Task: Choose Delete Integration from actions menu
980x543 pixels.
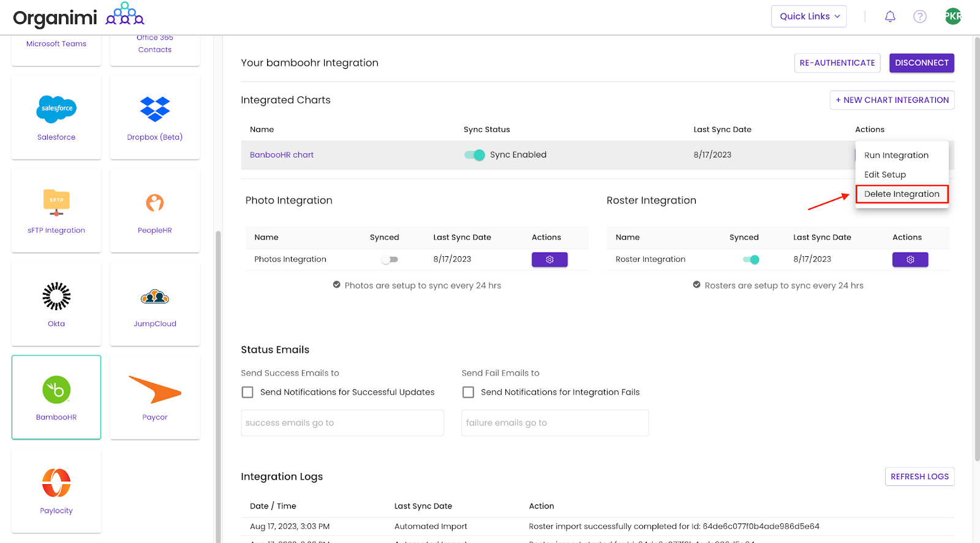Action: tap(902, 194)
